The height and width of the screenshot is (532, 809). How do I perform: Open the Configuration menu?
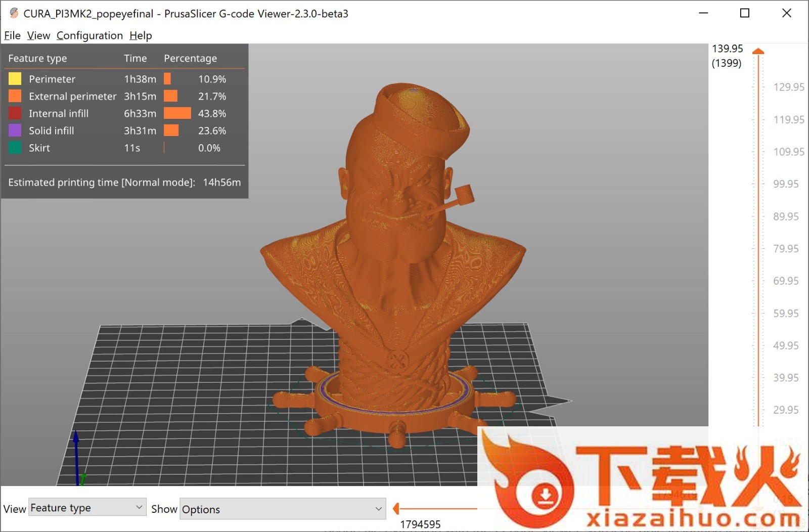point(89,35)
